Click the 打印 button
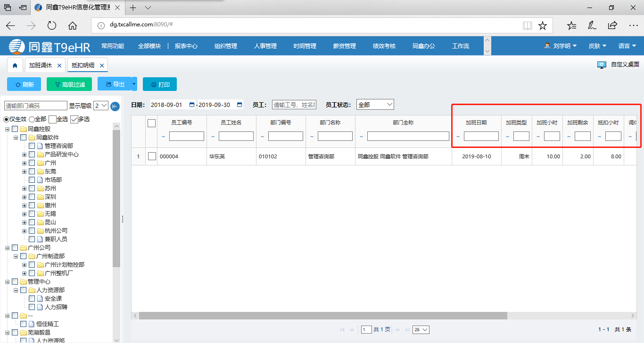Screen dimensions: 644x343 (160, 84)
